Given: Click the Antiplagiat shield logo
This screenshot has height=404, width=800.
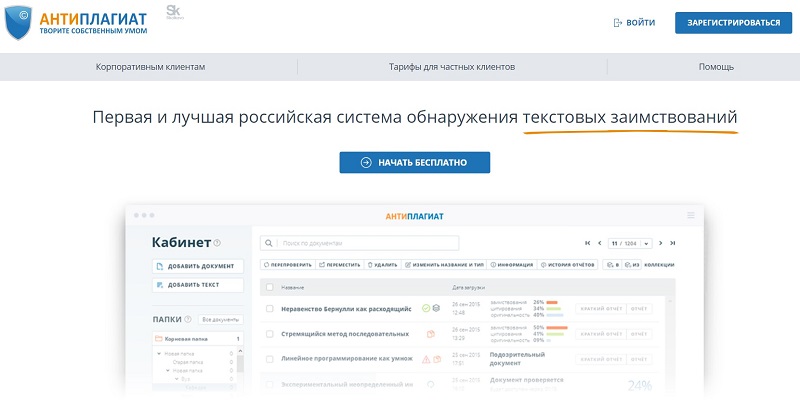Looking at the screenshot, I should click(x=18, y=22).
